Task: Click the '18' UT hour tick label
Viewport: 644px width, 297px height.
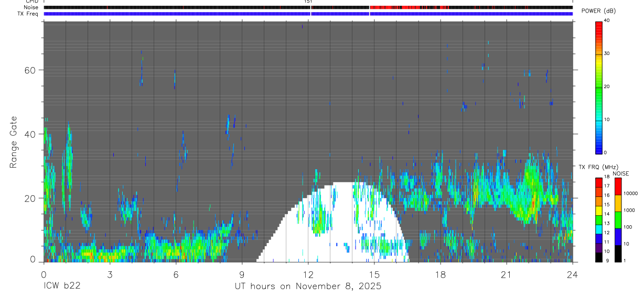Action: (441, 274)
